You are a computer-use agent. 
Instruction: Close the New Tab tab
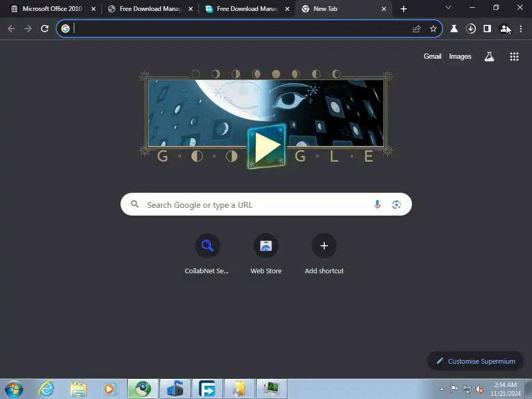pyautogui.click(x=384, y=9)
